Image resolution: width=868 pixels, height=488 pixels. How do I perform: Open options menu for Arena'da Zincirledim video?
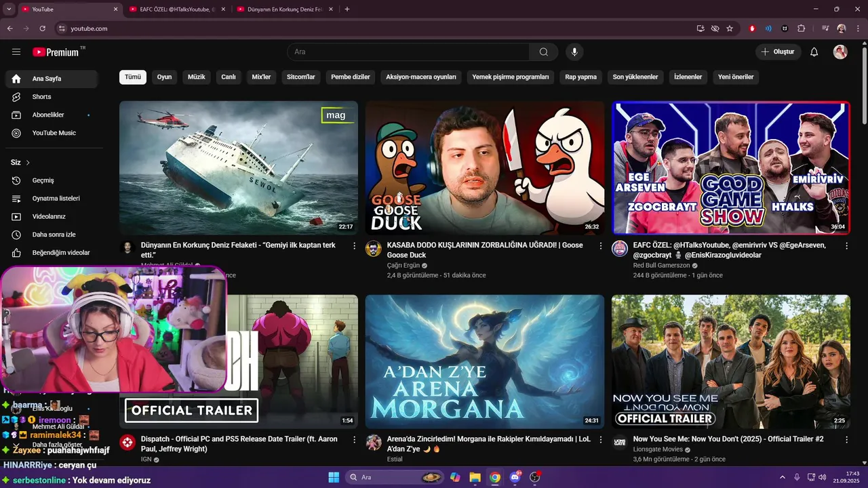pyautogui.click(x=600, y=439)
